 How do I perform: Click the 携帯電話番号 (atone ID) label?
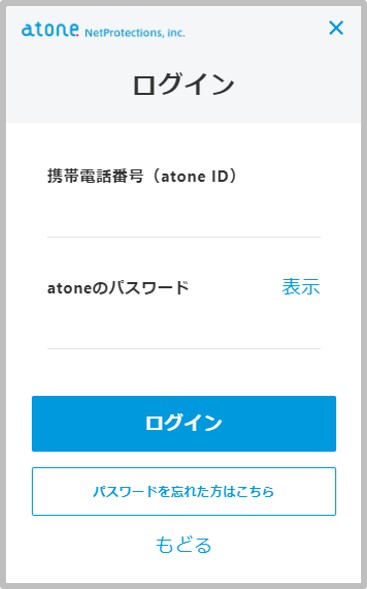142,176
